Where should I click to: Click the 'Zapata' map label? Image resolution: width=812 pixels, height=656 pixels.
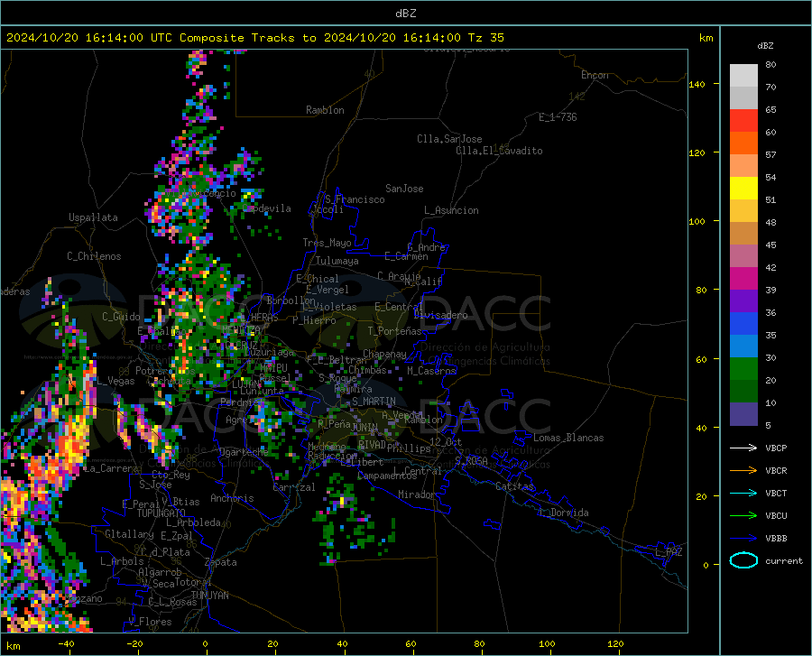(x=221, y=562)
